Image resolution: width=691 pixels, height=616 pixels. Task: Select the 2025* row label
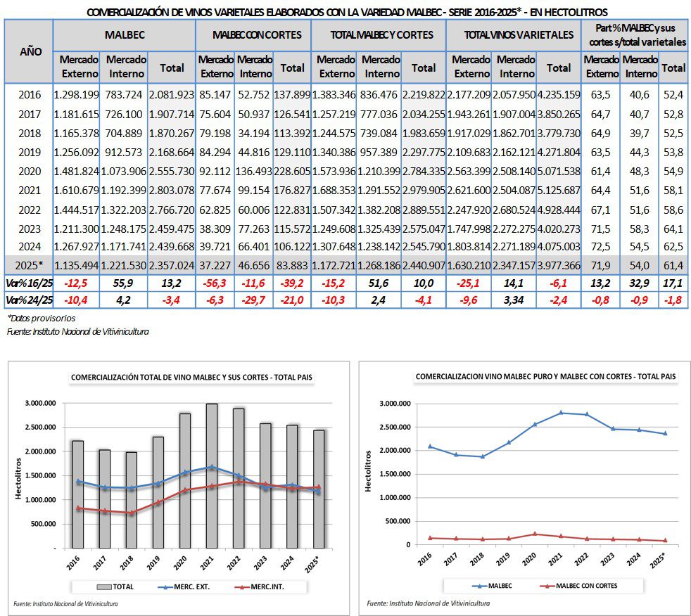coord(30,264)
